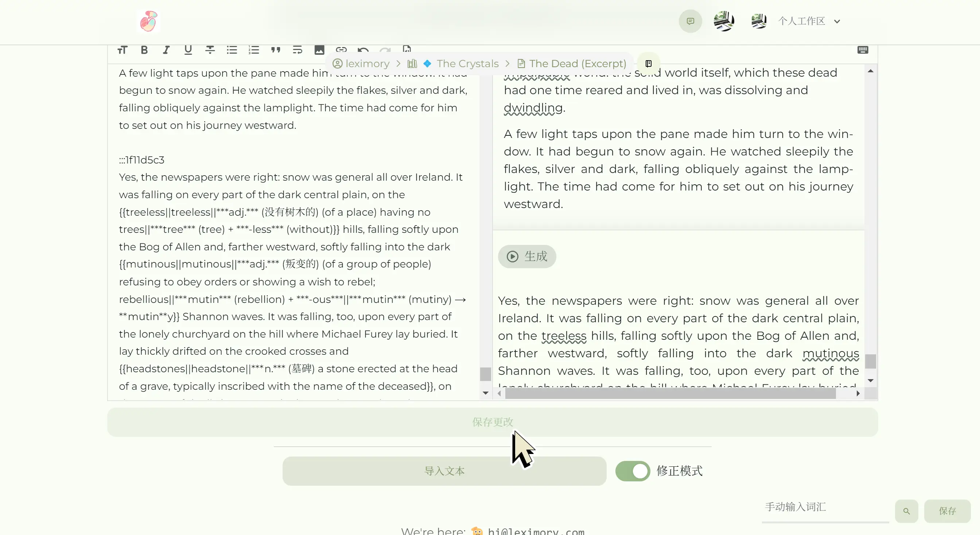Insert an image into the editor
Screen dimensions: 980x535
(x=319, y=50)
